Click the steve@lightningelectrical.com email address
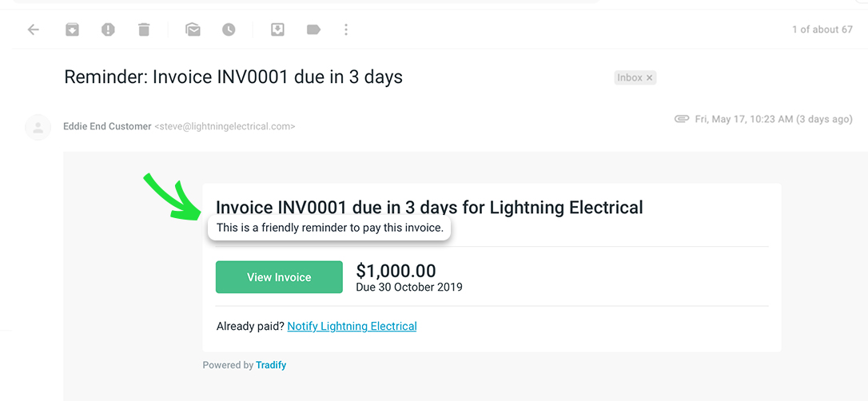This screenshot has width=868, height=401. (225, 126)
